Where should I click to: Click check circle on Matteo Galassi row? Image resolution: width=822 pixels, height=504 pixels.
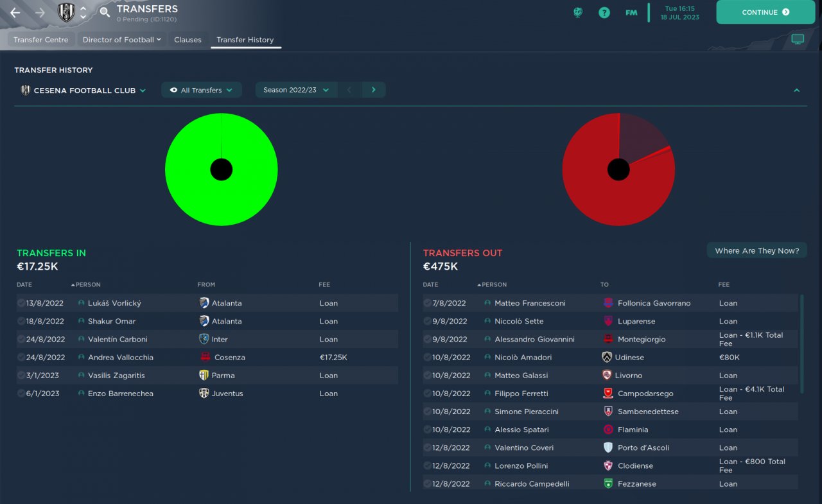tap(428, 375)
